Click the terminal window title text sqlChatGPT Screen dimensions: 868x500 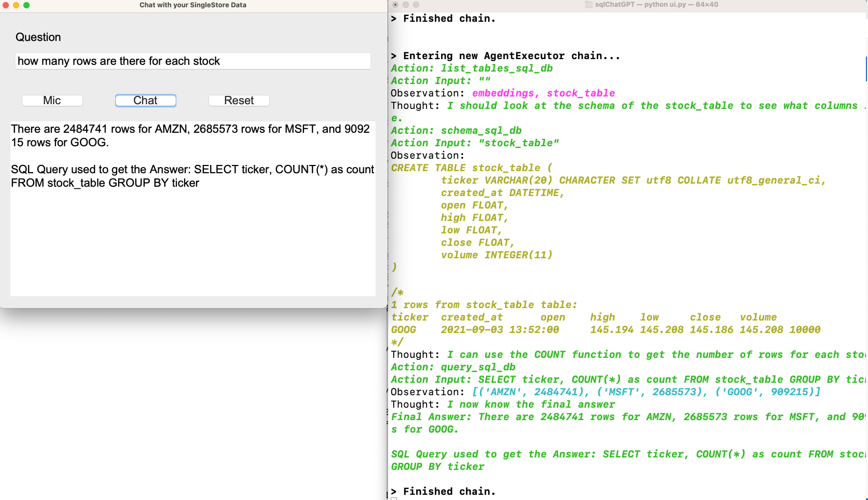[616, 5]
